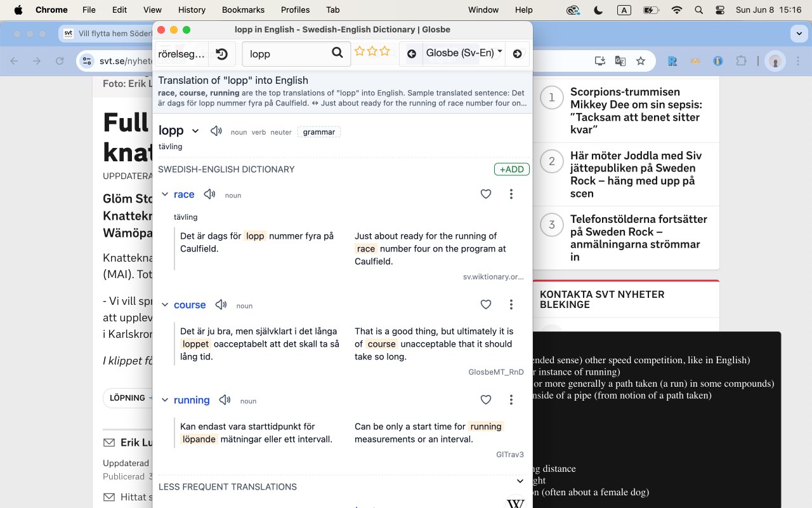Open SVT article about Scorpions-trummisen Mikkey Dee

[636, 110]
